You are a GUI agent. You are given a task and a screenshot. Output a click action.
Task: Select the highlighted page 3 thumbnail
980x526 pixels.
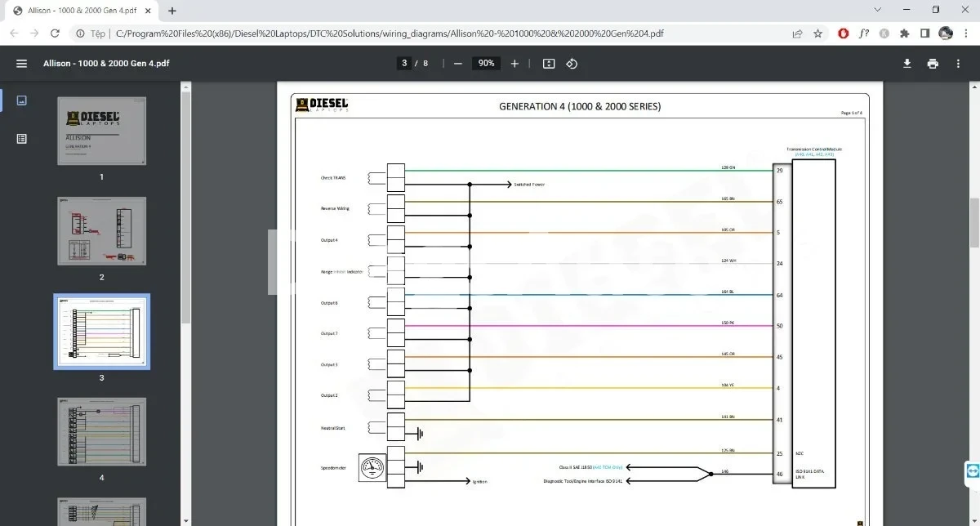tap(102, 332)
